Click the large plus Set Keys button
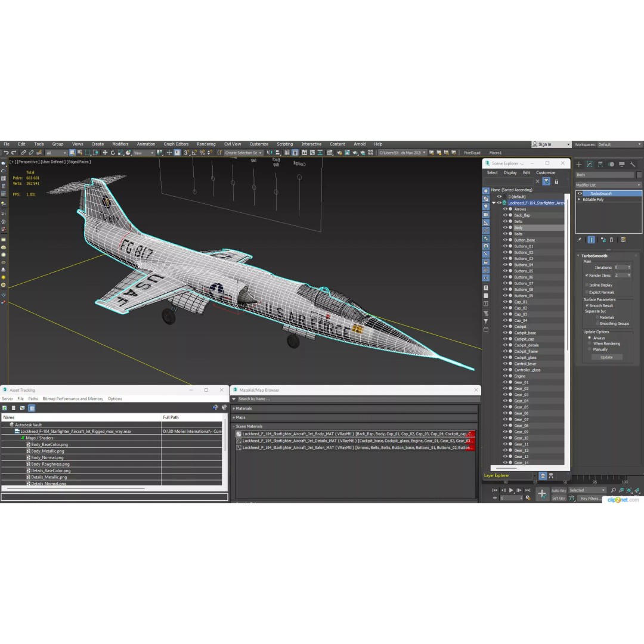This screenshot has width=644, height=644. click(542, 494)
